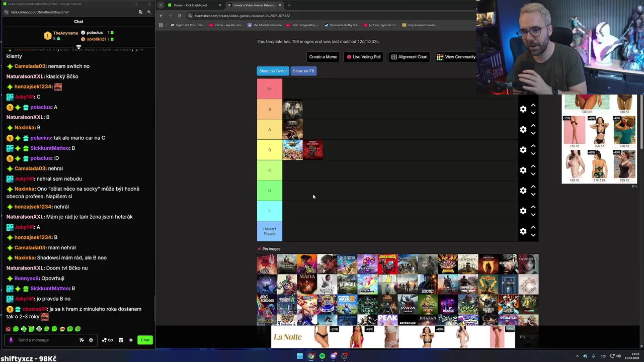This screenshot has width=644, height=362.
Task: Click View Community button
Action: point(456,57)
